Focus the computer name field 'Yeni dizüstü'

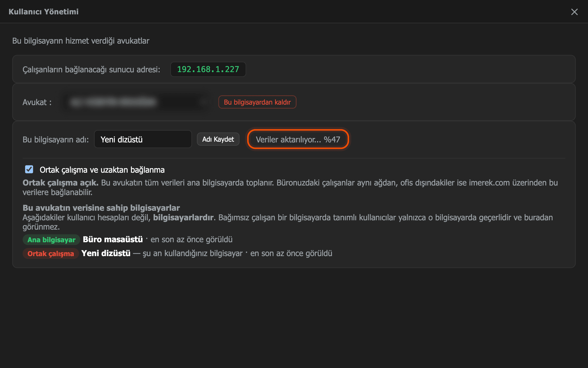(143, 139)
